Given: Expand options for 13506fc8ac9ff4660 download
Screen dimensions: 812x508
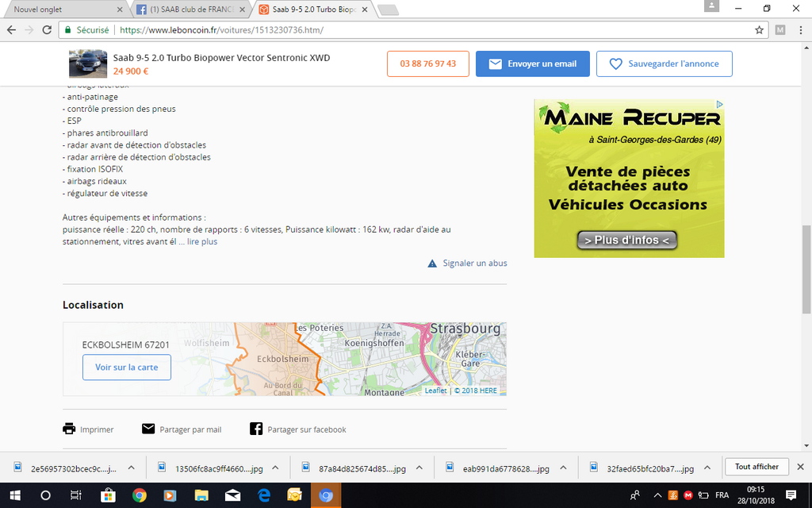Looking at the screenshot, I should point(275,468).
